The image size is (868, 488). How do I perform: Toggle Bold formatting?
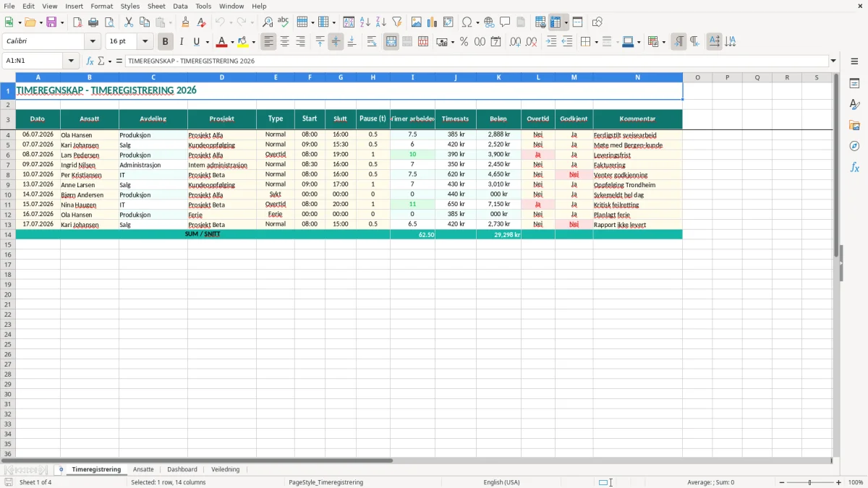click(x=166, y=42)
